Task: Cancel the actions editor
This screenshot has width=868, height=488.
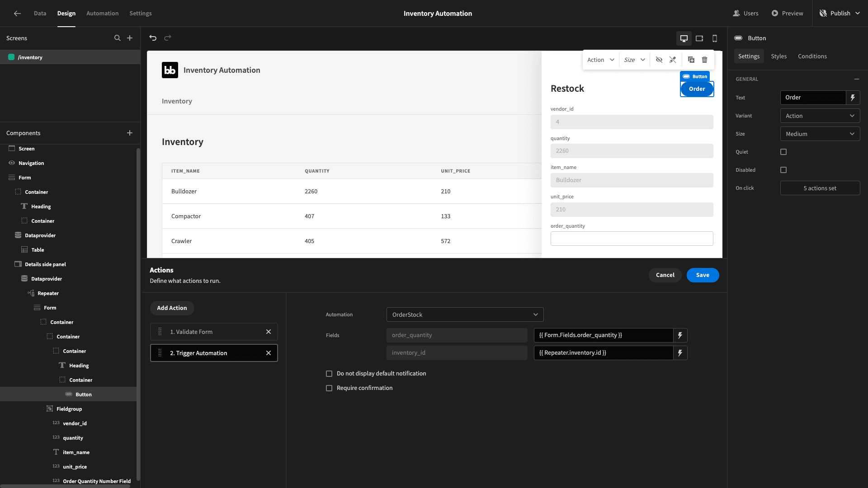Action: (x=665, y=275)
